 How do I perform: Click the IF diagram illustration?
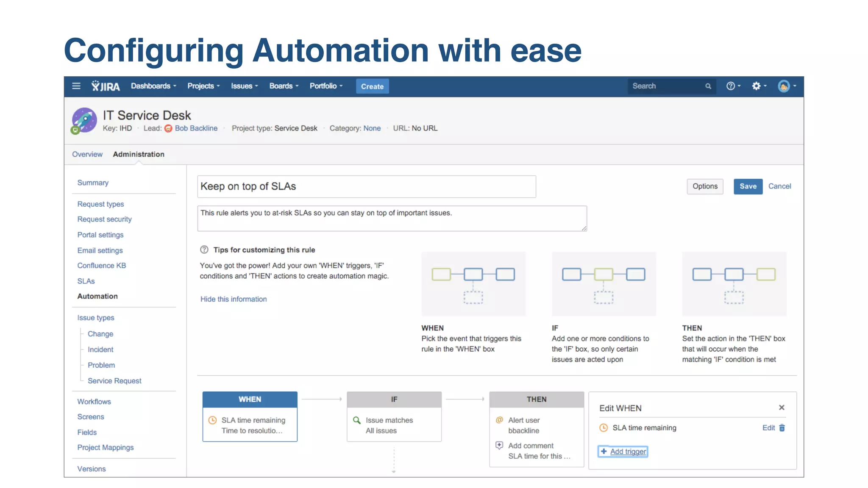(604, 284)
